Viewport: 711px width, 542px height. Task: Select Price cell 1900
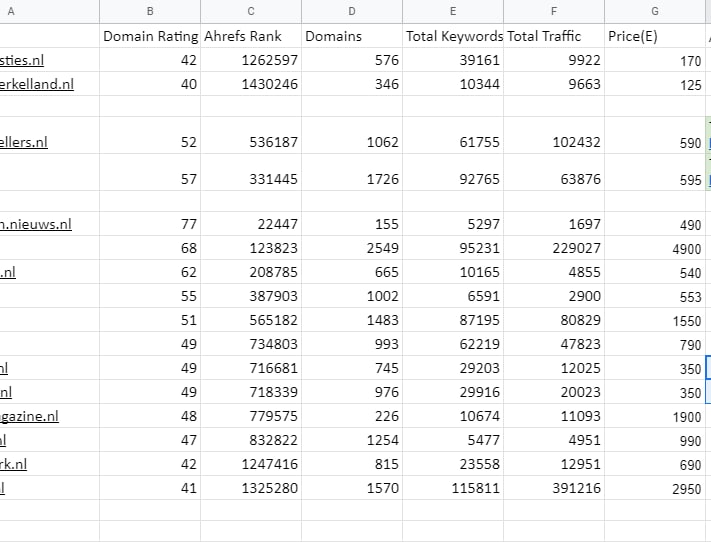(655, 416)
